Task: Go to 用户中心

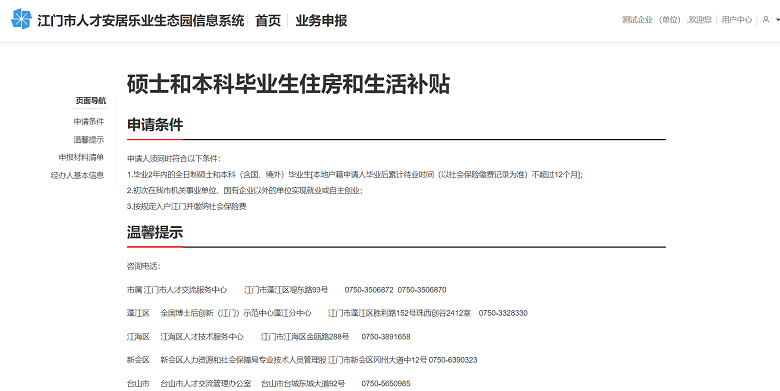Action: click(737, 20)
